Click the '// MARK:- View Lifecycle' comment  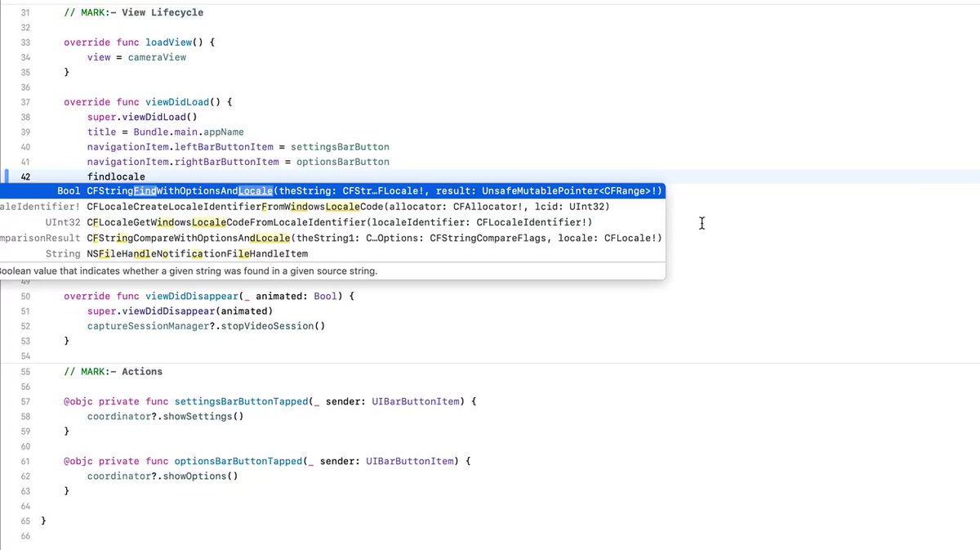(x=134, y=12)
